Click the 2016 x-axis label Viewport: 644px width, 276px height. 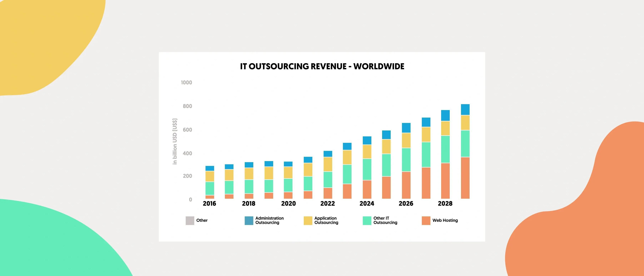click(209, 204)
